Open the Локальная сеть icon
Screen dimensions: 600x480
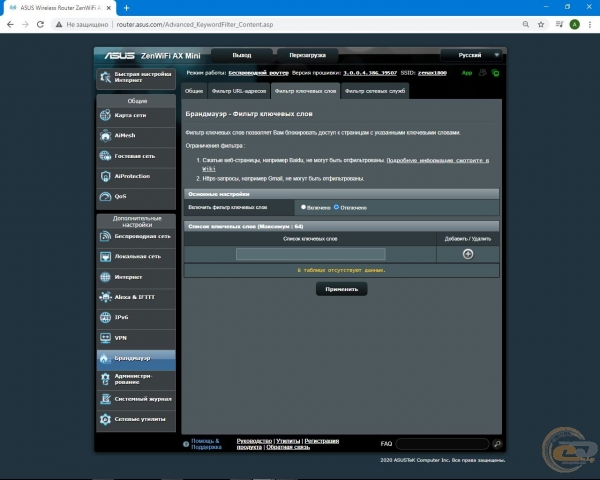pyautogui.click(x=105, y=256)
